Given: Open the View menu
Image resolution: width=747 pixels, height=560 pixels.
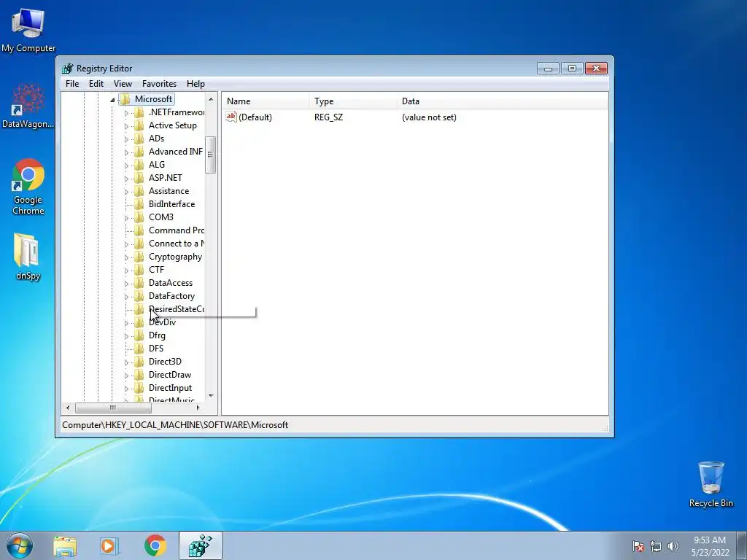Looking at the screenshot, I should pyautogui.click(x=123, y=84).
